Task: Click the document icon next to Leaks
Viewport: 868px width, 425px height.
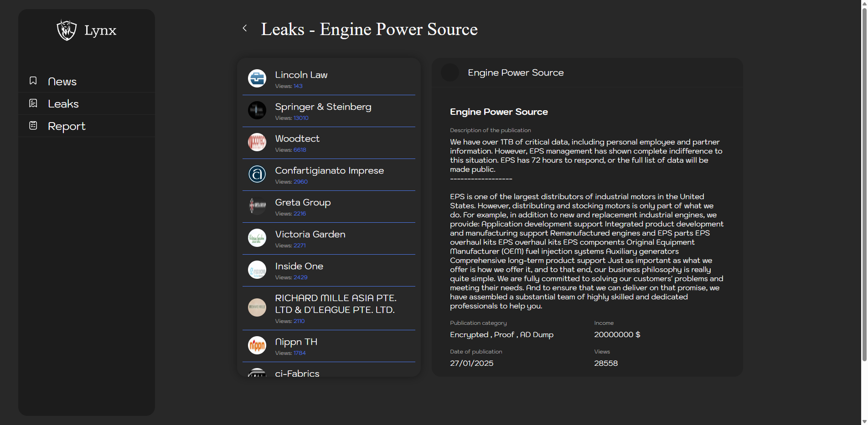Action: click(33, 103)
